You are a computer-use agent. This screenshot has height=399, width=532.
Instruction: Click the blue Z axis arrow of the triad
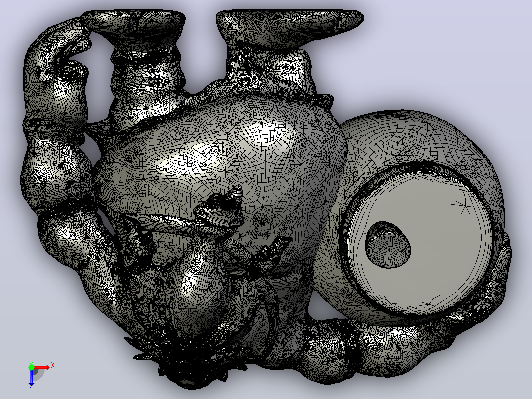tap(31, 379)
